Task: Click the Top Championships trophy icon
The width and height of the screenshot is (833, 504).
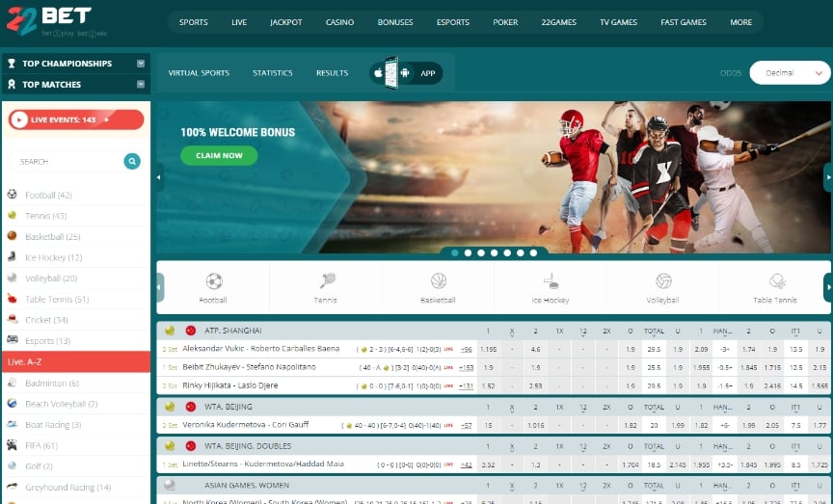Action: pyautogui.click(x=12, y=64)
